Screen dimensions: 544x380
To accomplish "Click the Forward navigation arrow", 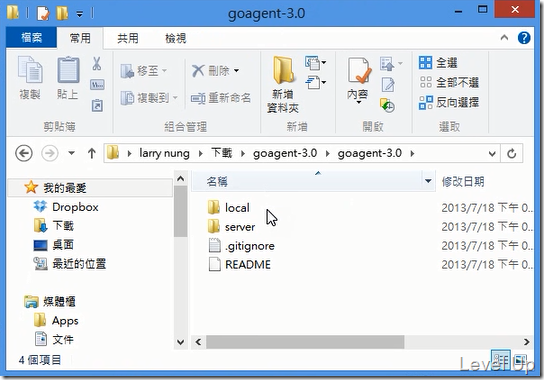I will click(x=50, y=153).
